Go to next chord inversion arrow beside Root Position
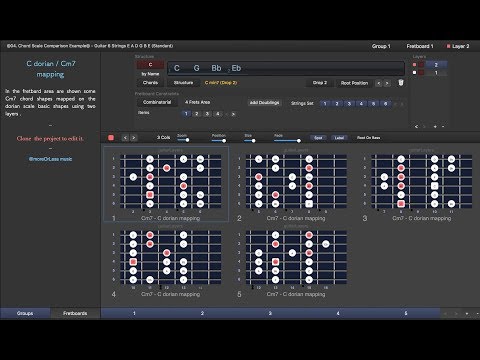Viewport: 480px width, 360px height. [387, 83]
